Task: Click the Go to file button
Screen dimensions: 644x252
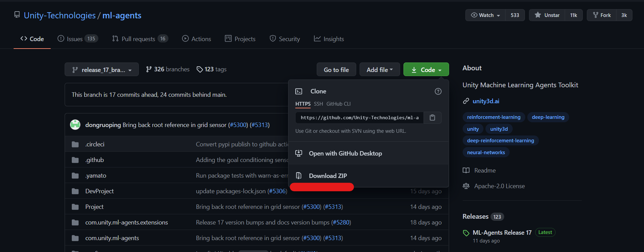Action: (336, 70)
